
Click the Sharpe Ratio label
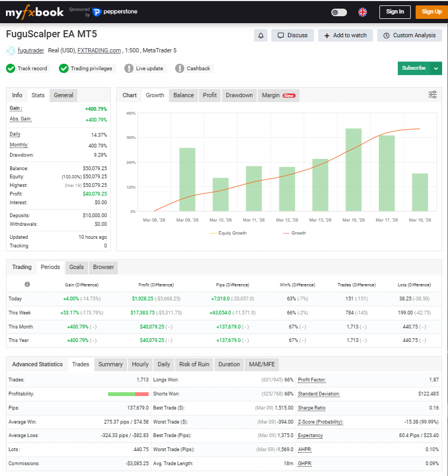point(312,408)
